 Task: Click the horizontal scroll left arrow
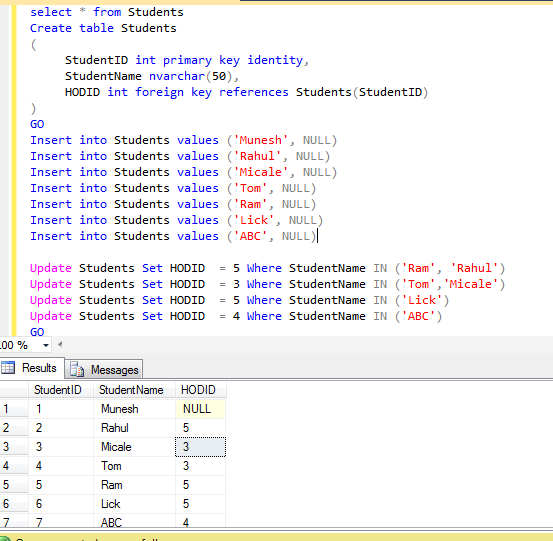tap(60, 345)
